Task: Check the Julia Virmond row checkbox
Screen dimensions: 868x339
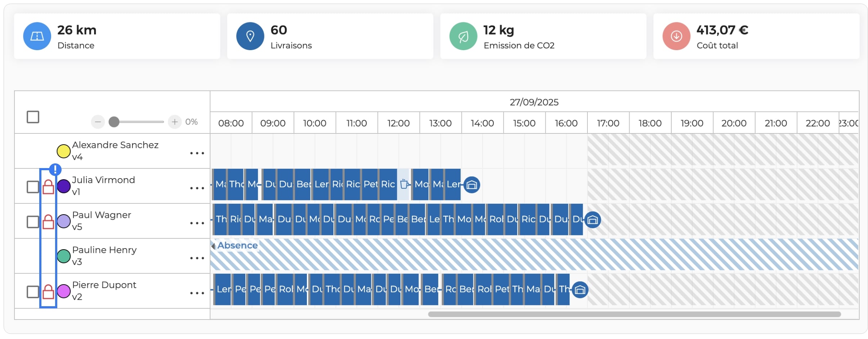Action: pyautogui.click(x=33, y=187)
